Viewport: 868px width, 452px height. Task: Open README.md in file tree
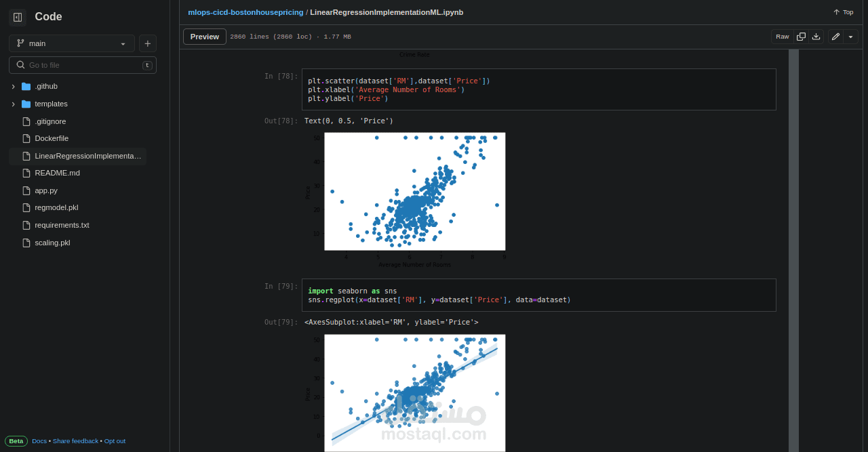57,173
